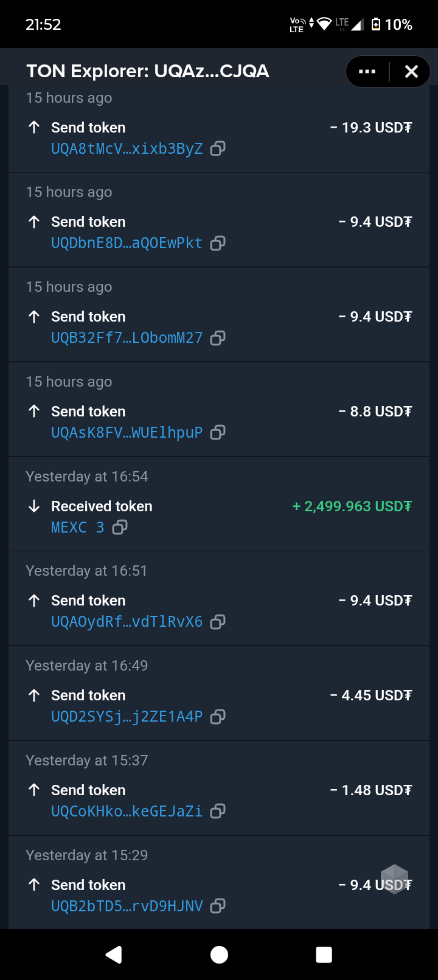Image resolution: width=438 pixels, height=980 pixels.
Task: Close the TON Explorer mini app
Action: pos(411,72)
